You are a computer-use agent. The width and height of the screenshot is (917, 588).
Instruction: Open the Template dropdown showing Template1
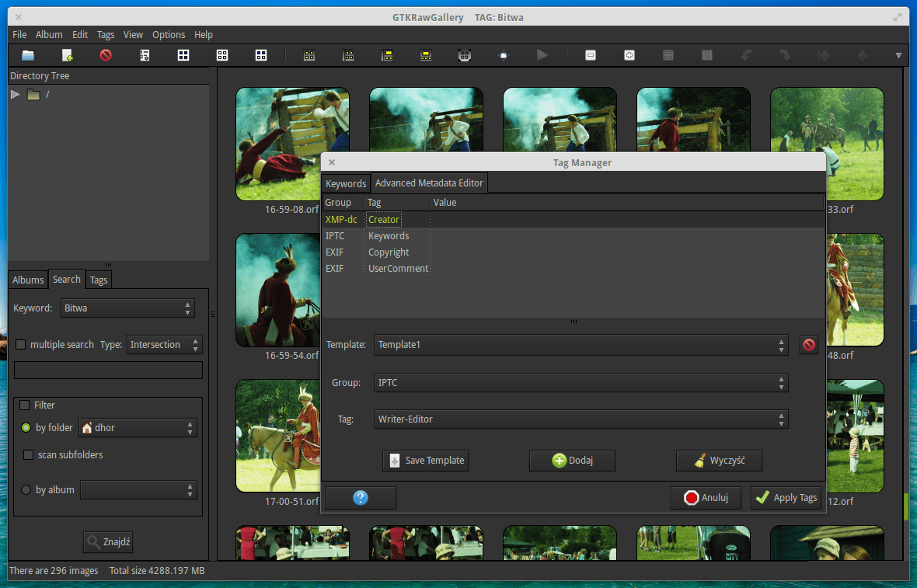[581, 345]
